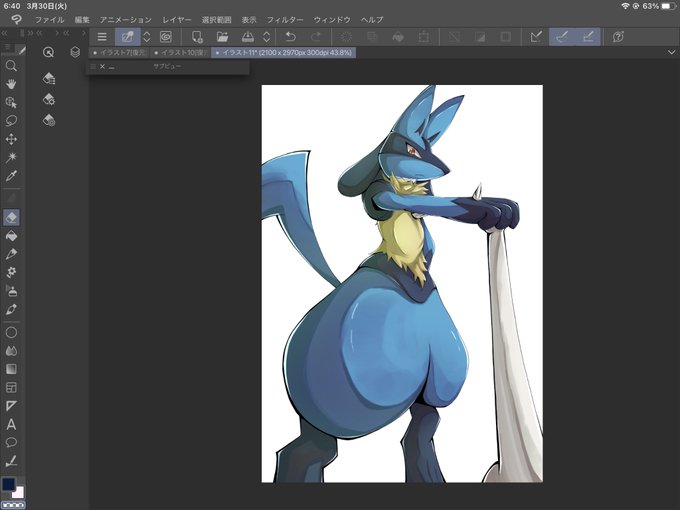Switch to the イラスト7 tab
680x510 pixels.
pos(120,52)
